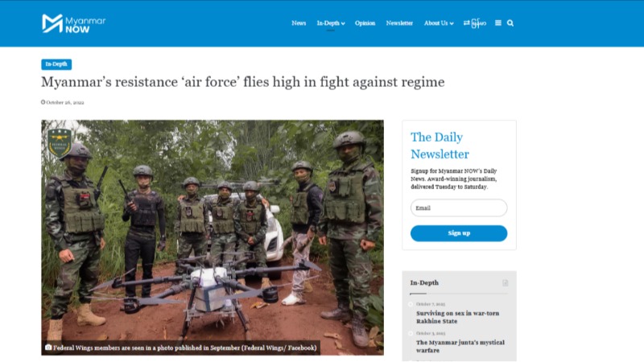Click the Federal Wings emblem on photo
This screenshot has height=362, width=644.
(60, 142)
